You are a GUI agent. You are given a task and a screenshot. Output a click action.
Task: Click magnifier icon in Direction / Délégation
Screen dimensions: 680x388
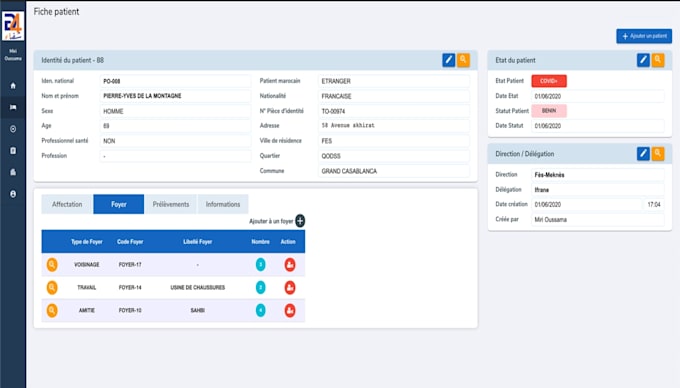(x=658, y=153)
